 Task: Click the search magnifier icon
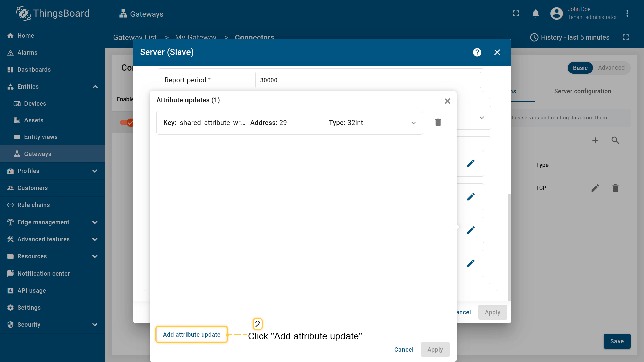pos(615,141)
